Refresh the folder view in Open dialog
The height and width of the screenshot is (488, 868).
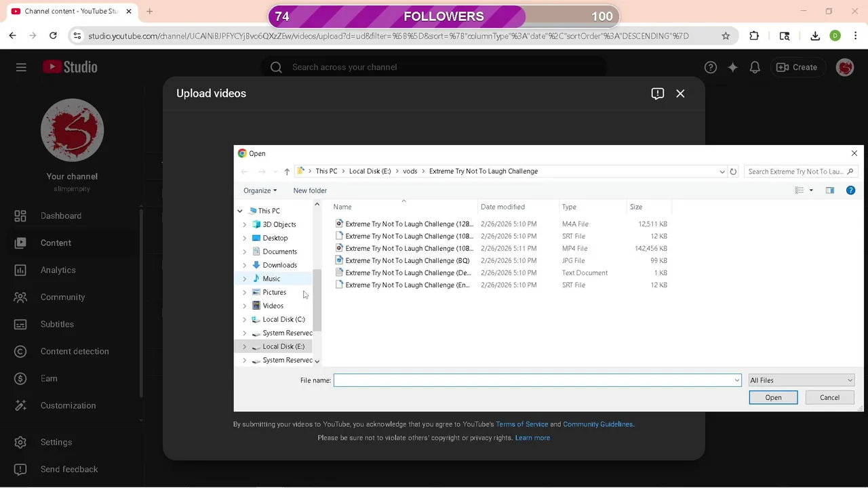(733, 171)
